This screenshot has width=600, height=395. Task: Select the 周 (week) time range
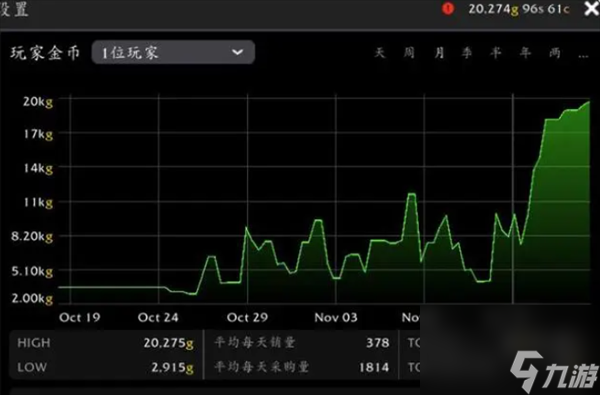[409, 52]
